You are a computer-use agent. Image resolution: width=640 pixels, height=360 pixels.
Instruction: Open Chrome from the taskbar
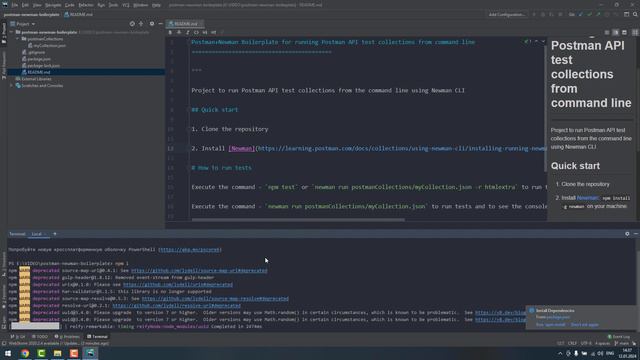[x=25, y=353]
